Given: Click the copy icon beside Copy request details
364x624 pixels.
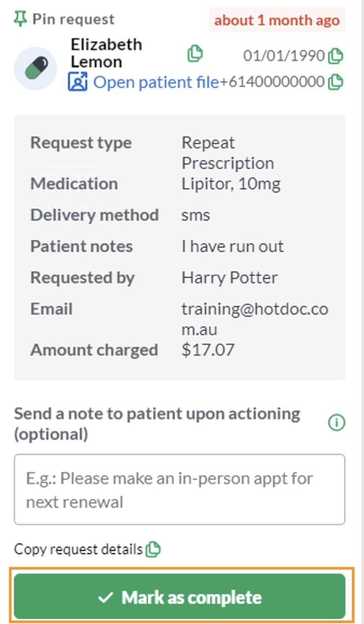Looking at the screenshot, I should tap(153, 549).
